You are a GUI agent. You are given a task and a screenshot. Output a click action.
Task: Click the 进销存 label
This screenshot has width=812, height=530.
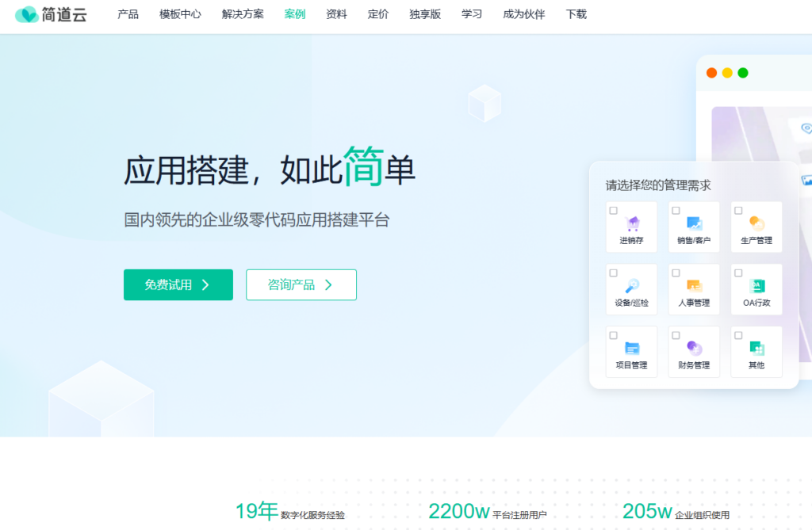[632, 241]
